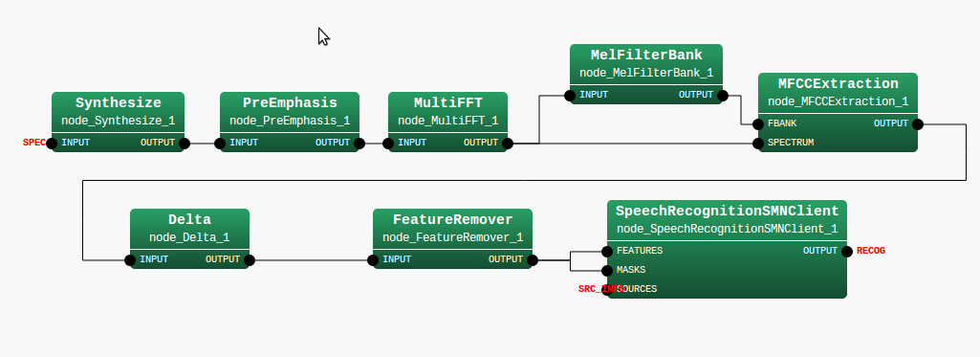
Task: Click the SpeechRecognitionSMNClient OUTPUT port
Action: click(847, 252)
